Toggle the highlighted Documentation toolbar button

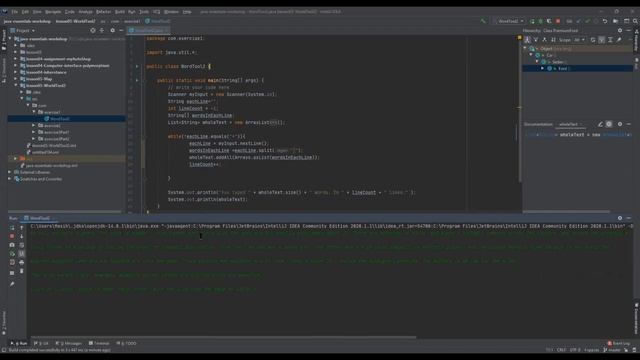pyautogui.click(x=609, y=124)
